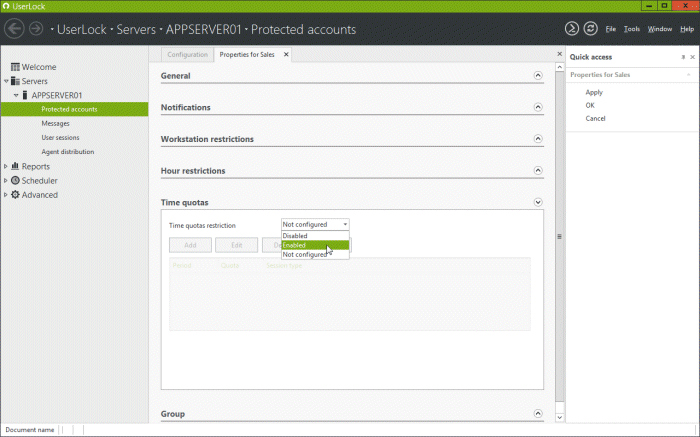Click Cancel in Quick access
Viewport: 700px width, 437px height.
[x=595, y=118]
